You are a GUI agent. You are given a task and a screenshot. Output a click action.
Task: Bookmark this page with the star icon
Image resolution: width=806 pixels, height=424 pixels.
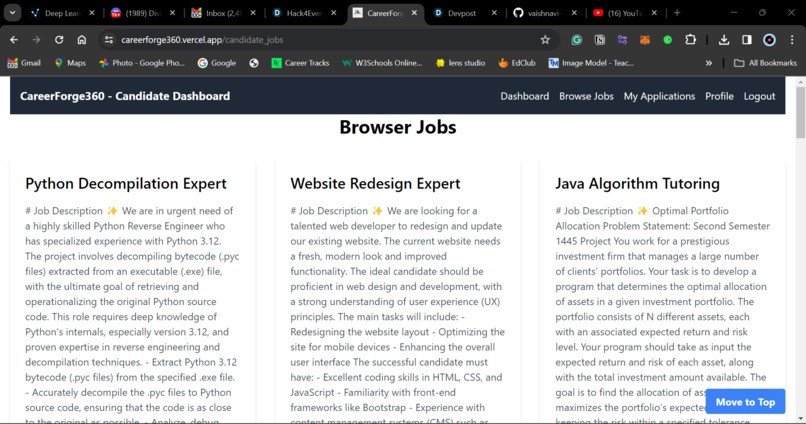(x=545, y=40)
